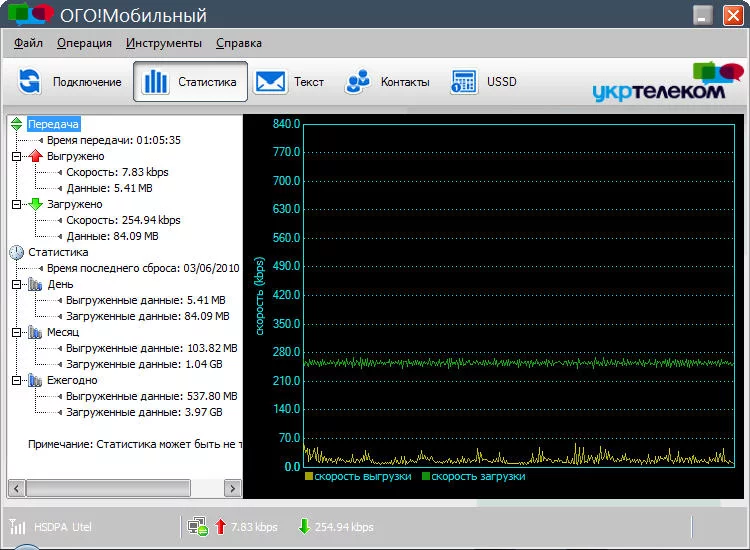
Task: Collapse the Загружено tree node
Action: pos(16,204)
